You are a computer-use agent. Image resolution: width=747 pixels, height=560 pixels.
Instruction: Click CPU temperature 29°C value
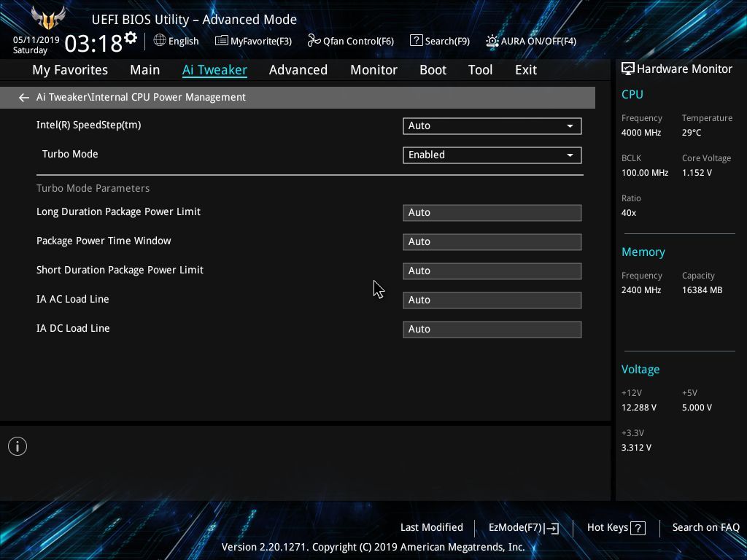[692, 133]
